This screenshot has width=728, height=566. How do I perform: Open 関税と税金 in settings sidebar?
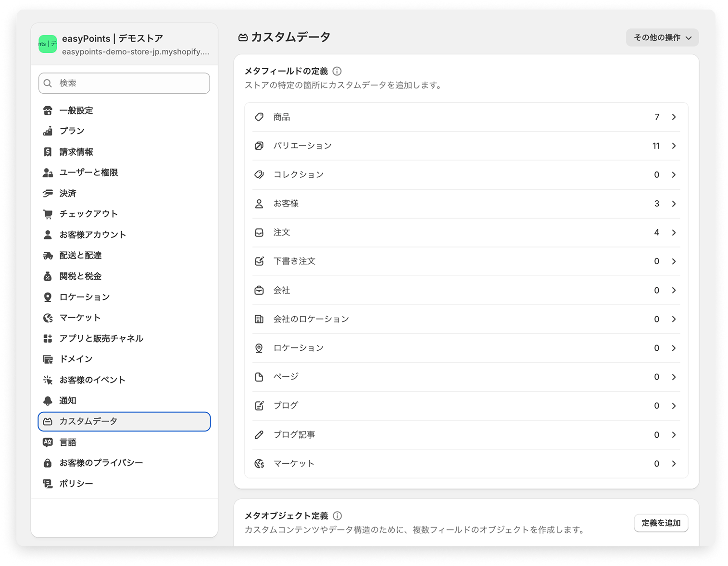click(124, 276)
